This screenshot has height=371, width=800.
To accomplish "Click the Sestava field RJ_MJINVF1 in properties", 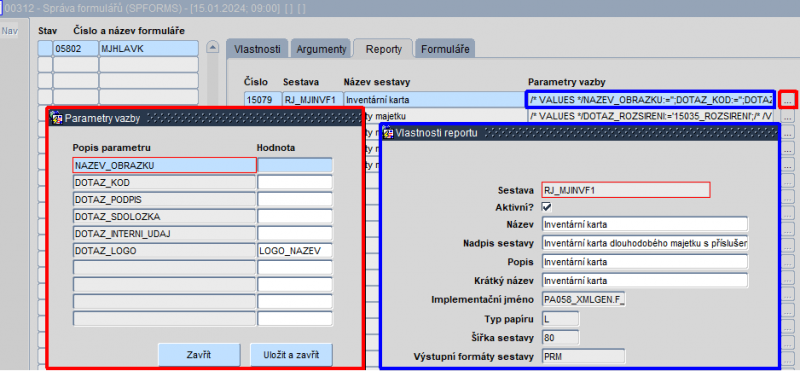I will [x=626, y=190].
